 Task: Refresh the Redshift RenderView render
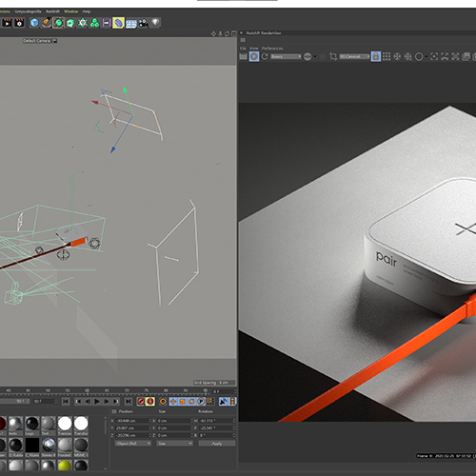tap(265, 56)
